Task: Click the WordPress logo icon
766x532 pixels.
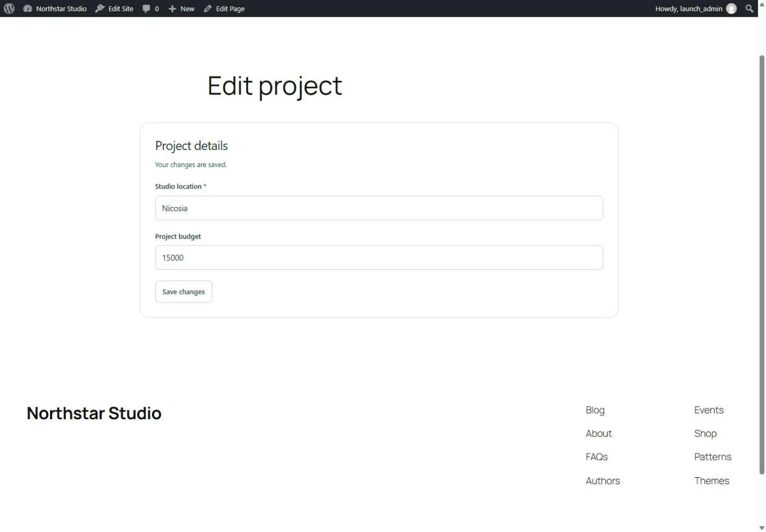Action: click(9, 9)
